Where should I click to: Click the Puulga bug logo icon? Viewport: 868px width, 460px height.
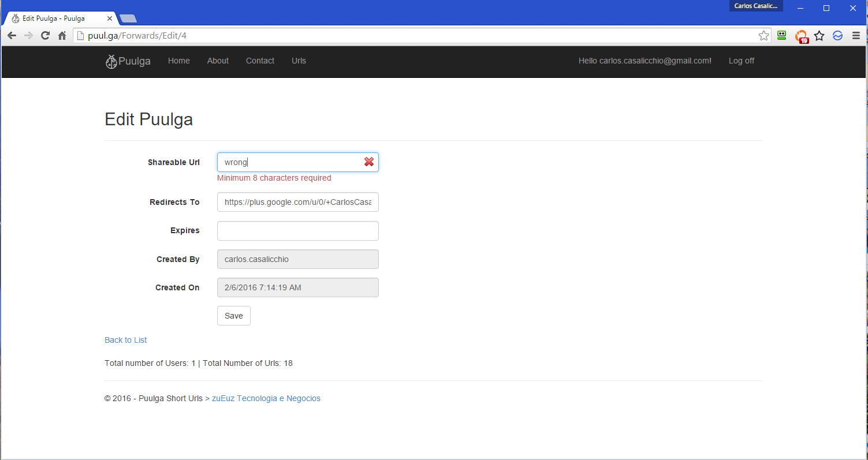(111, 61)
